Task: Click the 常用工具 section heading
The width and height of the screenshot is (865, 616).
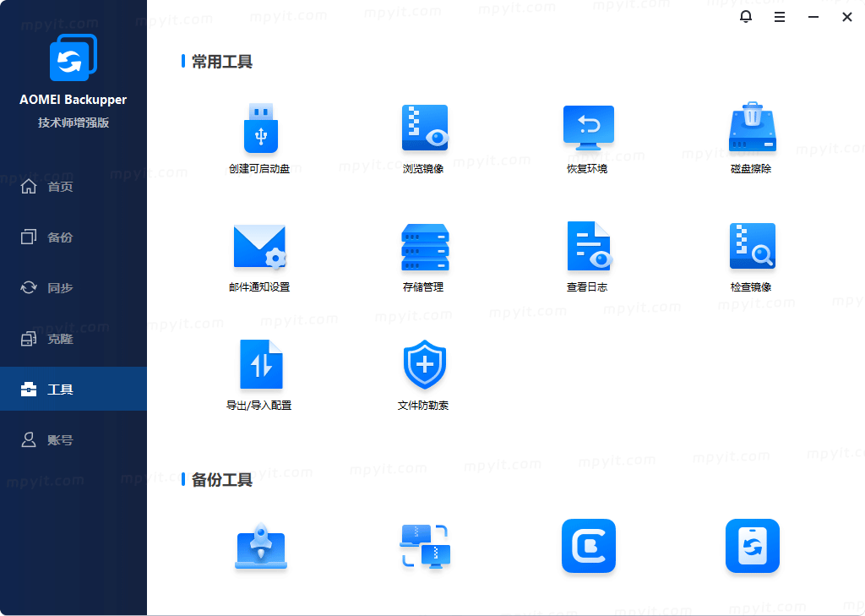Action: (x=222, y=62)
